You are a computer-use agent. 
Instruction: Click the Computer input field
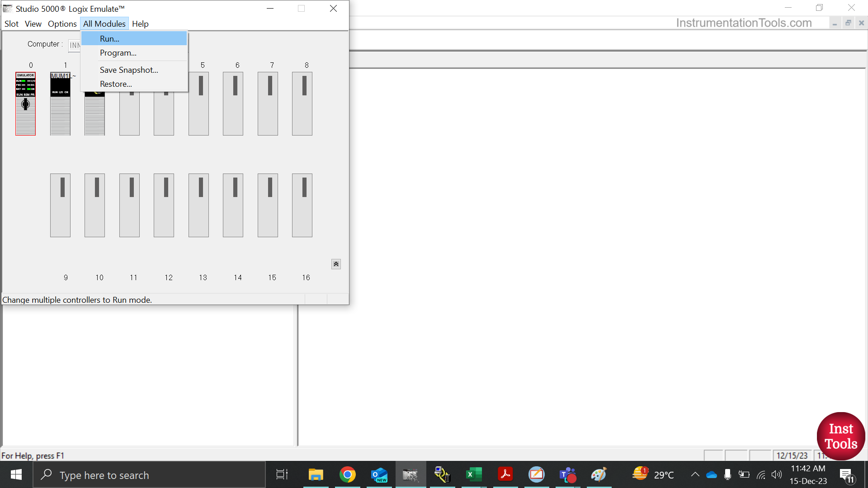[x=74, y=45]
